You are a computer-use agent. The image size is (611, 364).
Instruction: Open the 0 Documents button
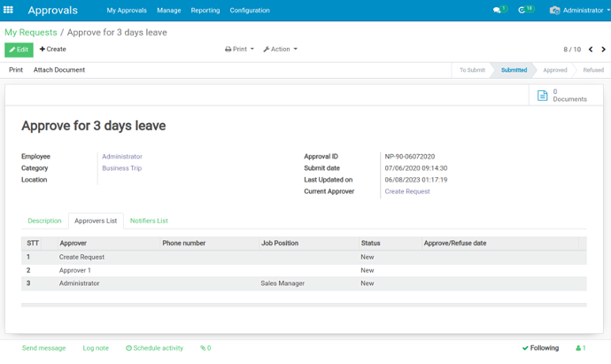(x=566, y=96)
